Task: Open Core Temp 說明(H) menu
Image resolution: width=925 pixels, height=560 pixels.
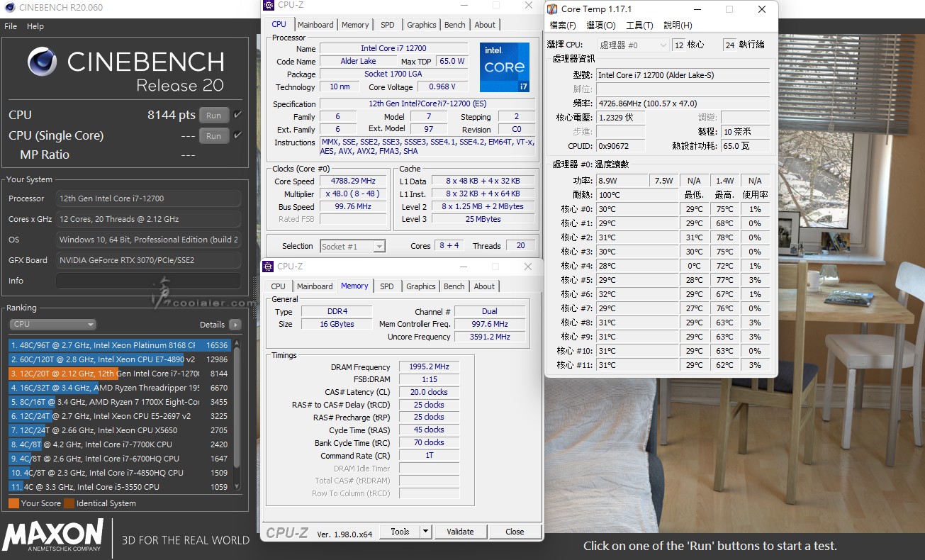Action: [678, 26]
